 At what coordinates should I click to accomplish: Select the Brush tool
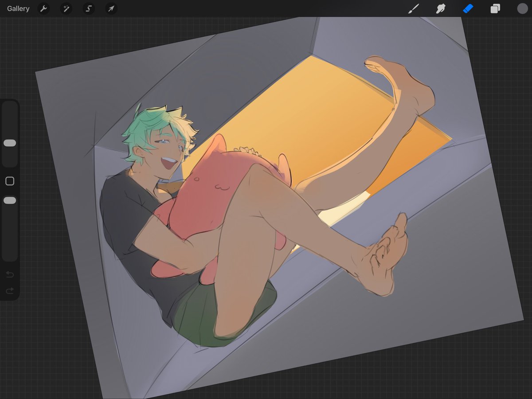coord(414,8)
